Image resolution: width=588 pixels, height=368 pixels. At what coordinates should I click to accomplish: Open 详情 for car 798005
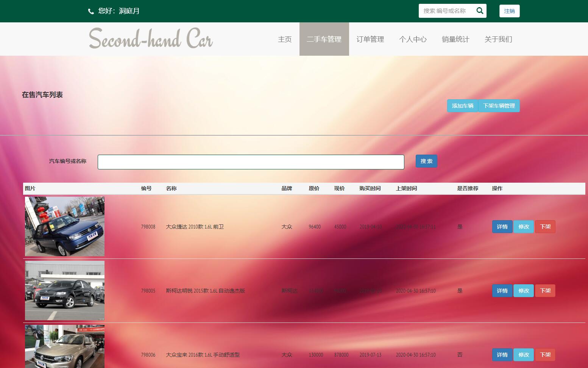pyautogui.click(x=502, y=291)
